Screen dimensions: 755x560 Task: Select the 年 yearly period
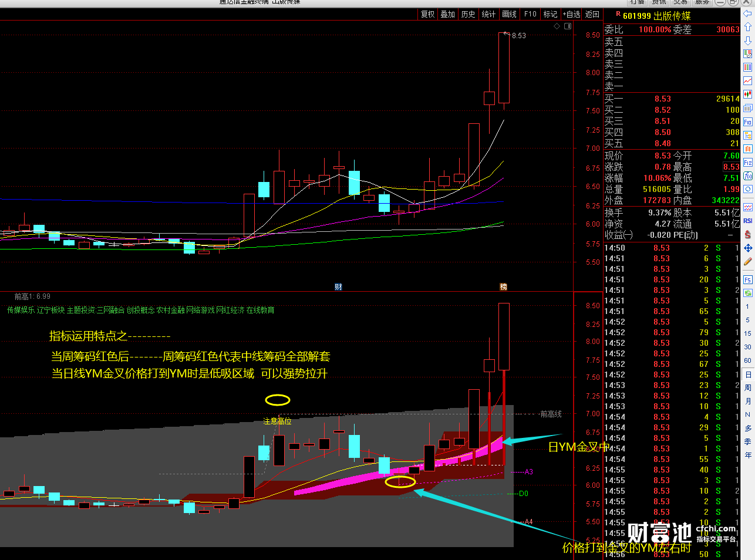click(x=748, y=455)
